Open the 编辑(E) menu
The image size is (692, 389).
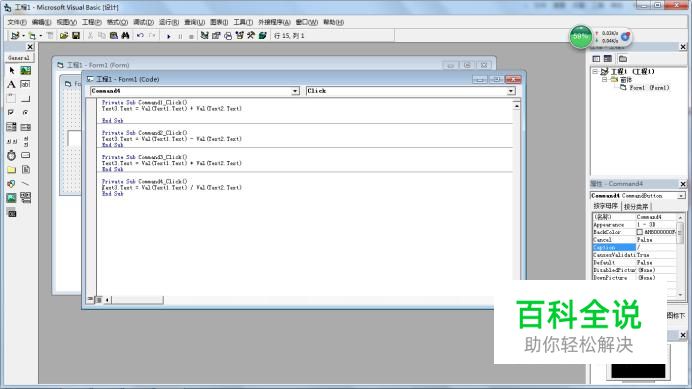[41, 22]
